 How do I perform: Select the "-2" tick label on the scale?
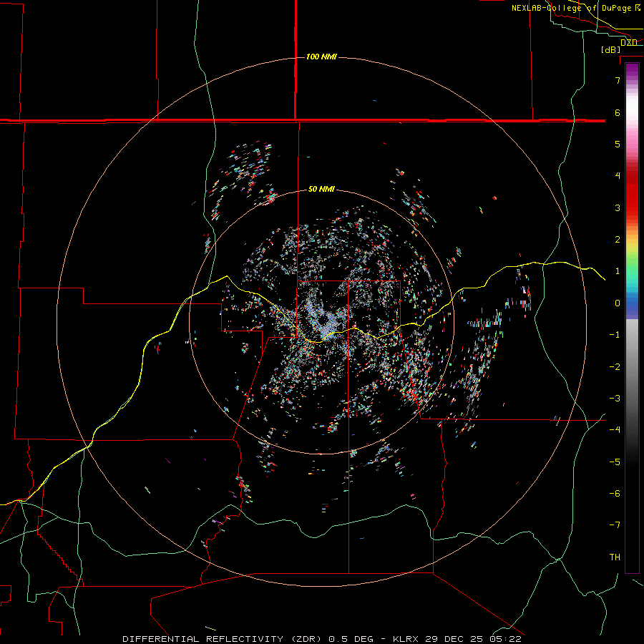(615, 367)
